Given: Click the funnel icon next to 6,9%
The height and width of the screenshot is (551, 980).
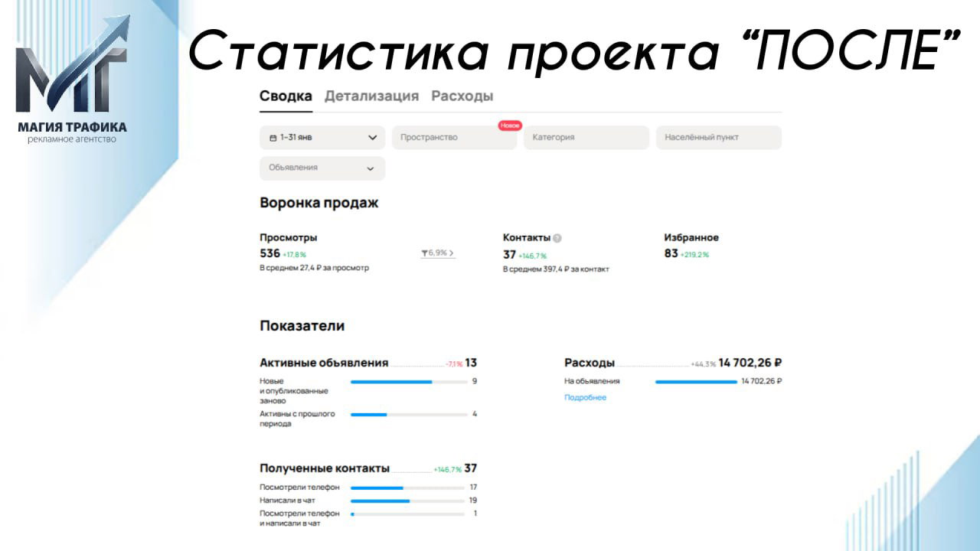Looking at the screenshot, I should pos(424,253).
